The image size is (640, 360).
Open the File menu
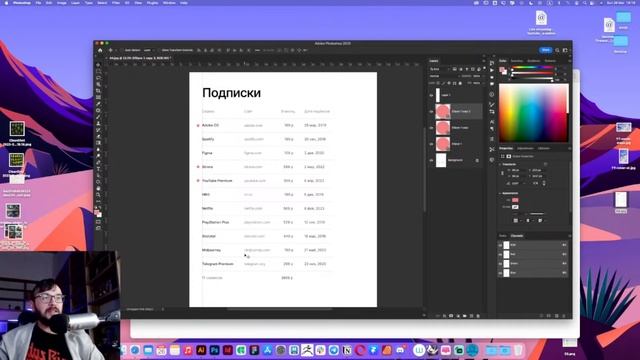click(38, 2)
